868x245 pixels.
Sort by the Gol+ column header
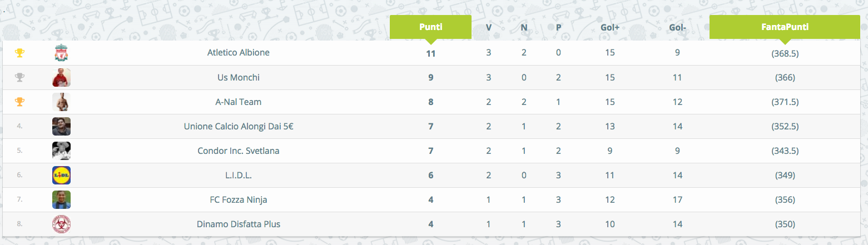tap(610, 27)
